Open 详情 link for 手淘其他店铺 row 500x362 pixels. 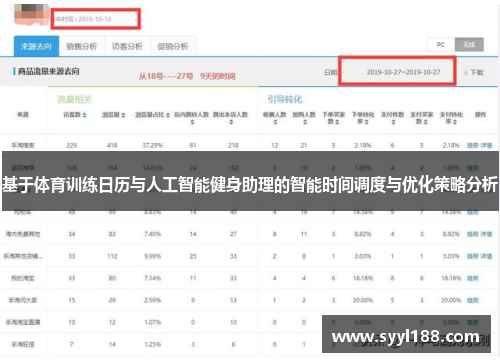pyautogui.click(x=486, y=256)
